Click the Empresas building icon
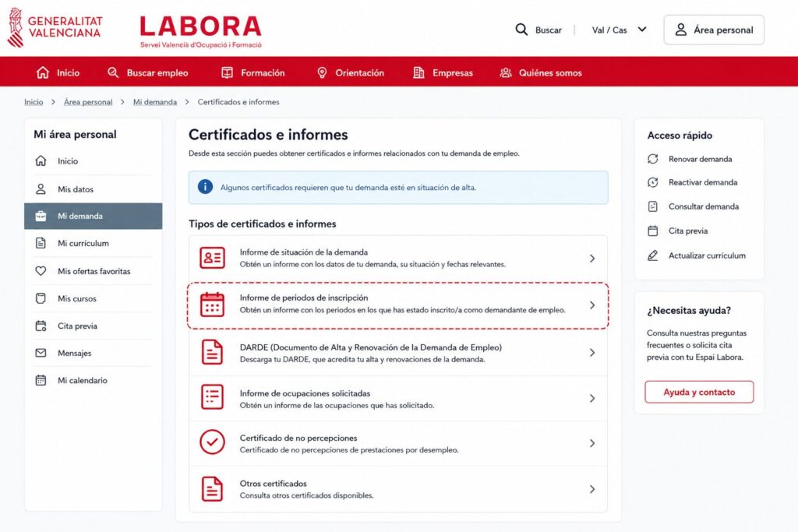 click(418, 72)
